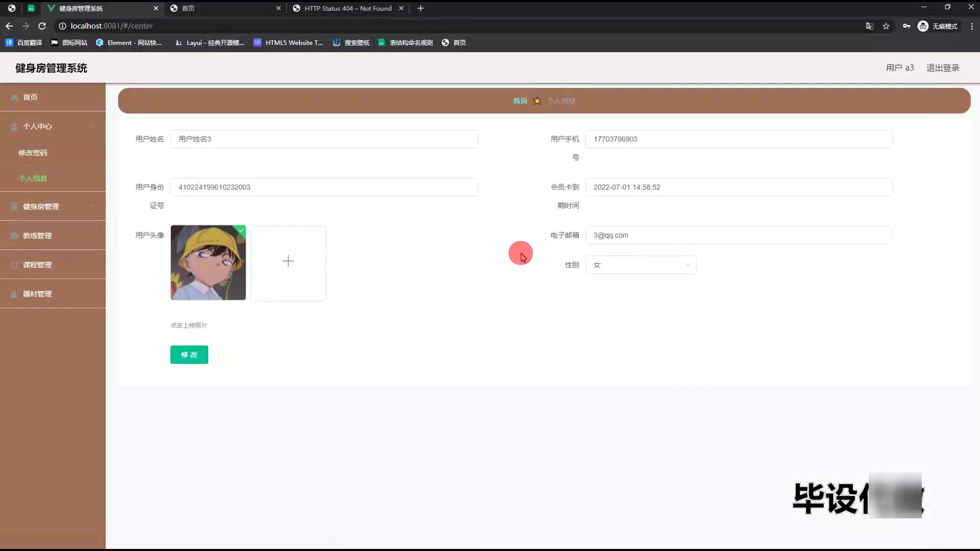980x551 pixels.
Task: Open the browser three-dot menu
Action: [972, 26]
